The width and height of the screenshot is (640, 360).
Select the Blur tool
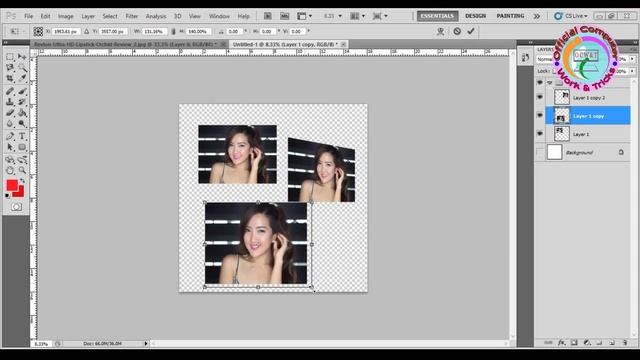(x=10, y=123)
